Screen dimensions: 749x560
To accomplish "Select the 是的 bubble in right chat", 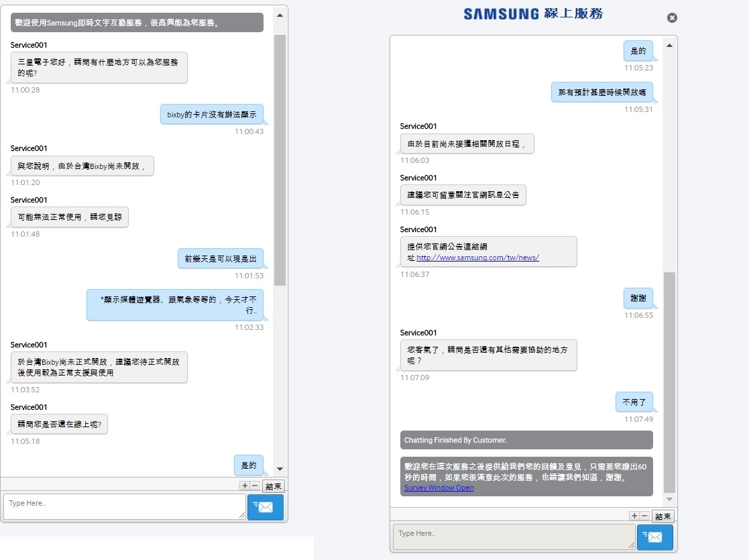I will point(638,51).
